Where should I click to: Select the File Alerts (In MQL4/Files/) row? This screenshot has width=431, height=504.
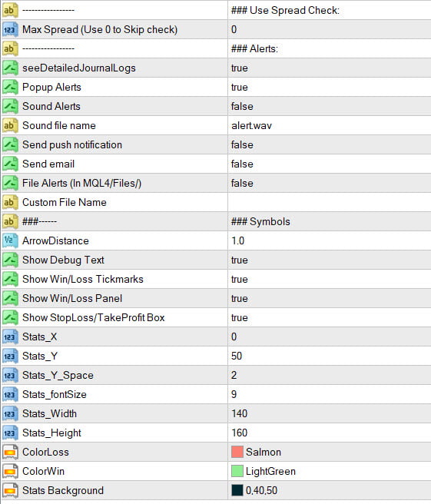click(x=215, y=183)
